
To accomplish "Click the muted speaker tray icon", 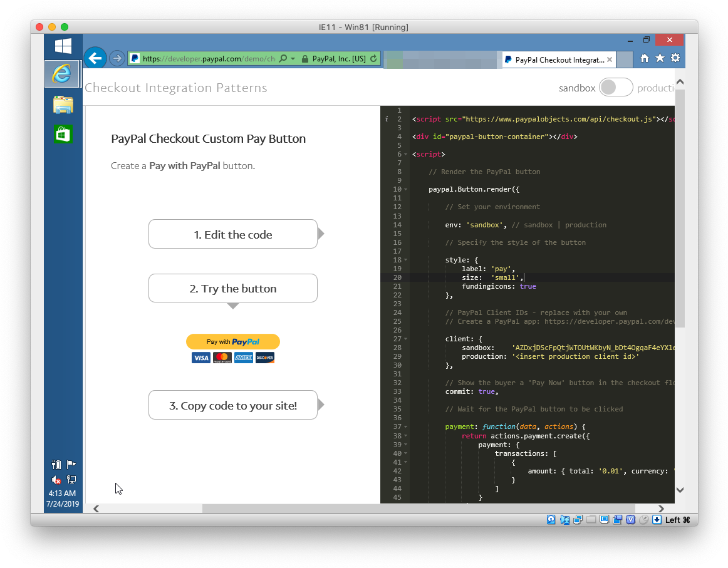I will (x=56, y=480).
